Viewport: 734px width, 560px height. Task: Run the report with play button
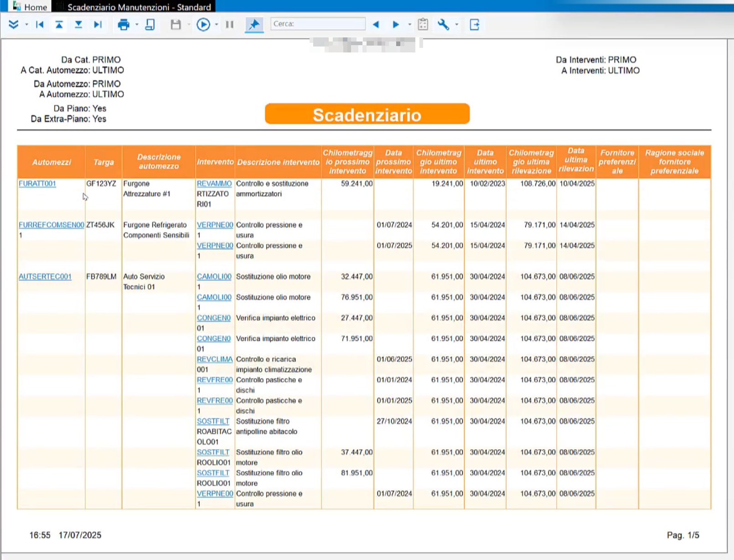coord(203,25)
